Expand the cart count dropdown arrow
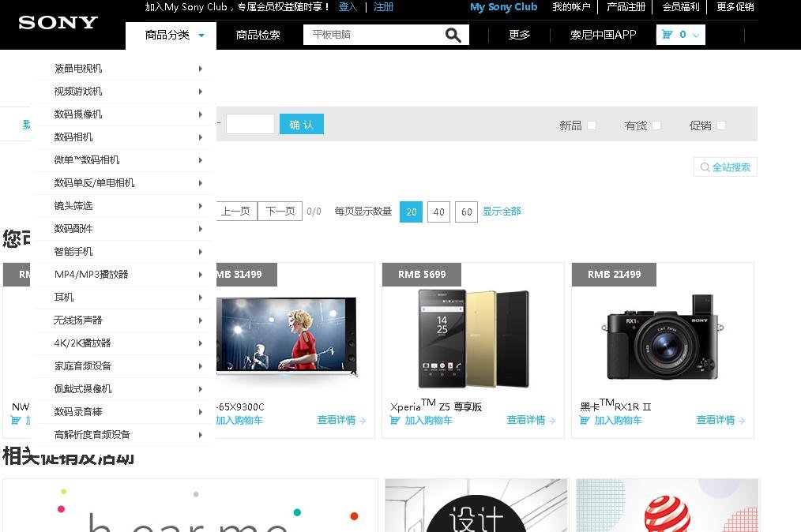Screen dimensions: 801x532 (x=695, y=35)
